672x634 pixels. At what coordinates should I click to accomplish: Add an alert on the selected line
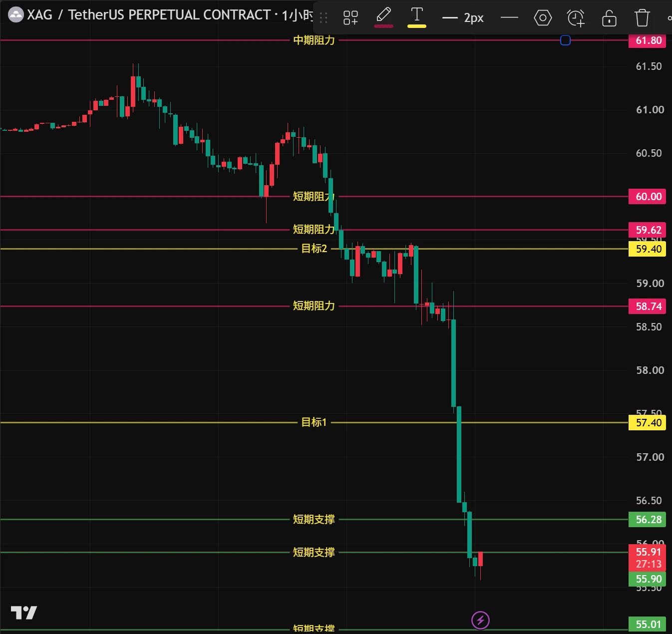click(576, 18)
